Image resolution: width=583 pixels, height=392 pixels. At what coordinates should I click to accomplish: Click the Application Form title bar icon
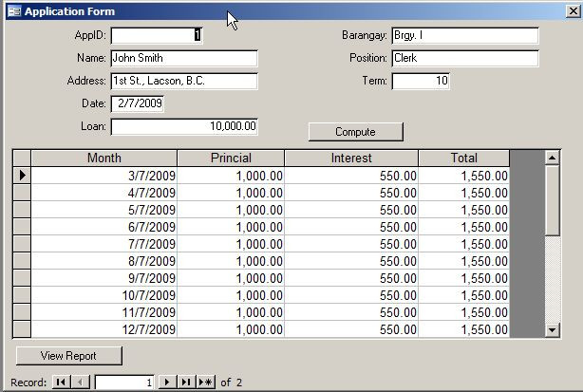pos(12,11)
